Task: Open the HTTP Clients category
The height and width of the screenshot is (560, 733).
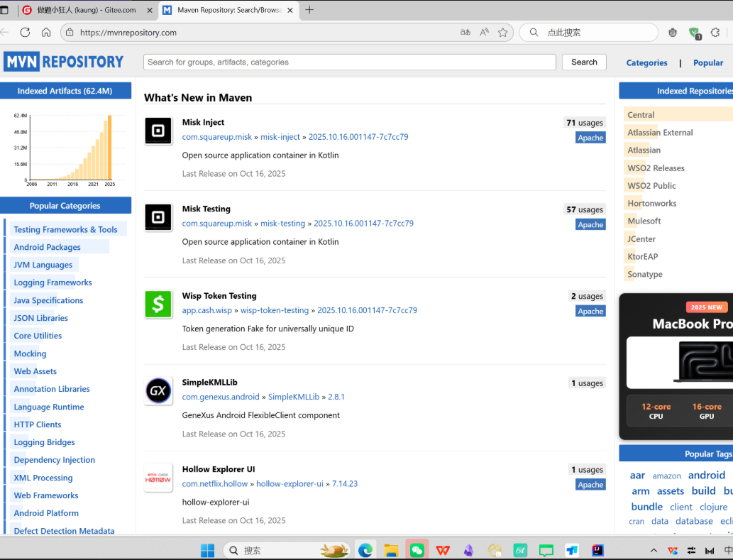Action: coord(38,424)
